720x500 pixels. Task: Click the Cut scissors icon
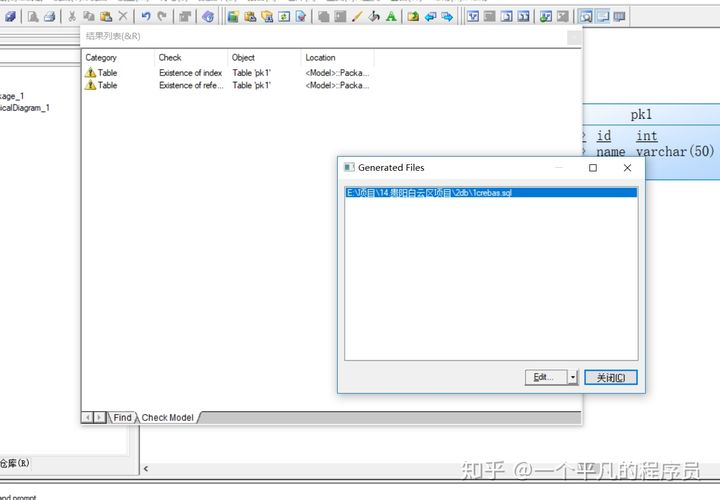click(x=72, y=17)
